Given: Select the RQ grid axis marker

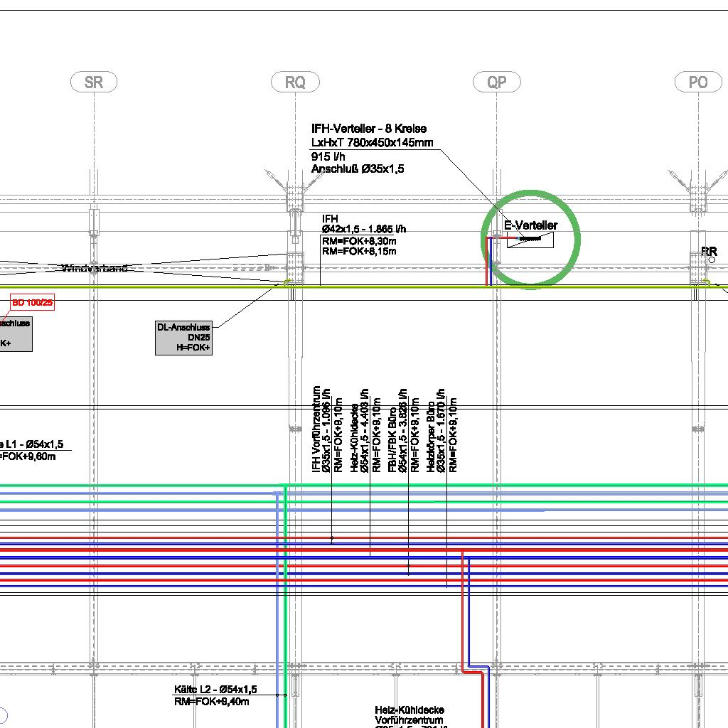Looking at the screenshot, I should click(x=295, y=82).
